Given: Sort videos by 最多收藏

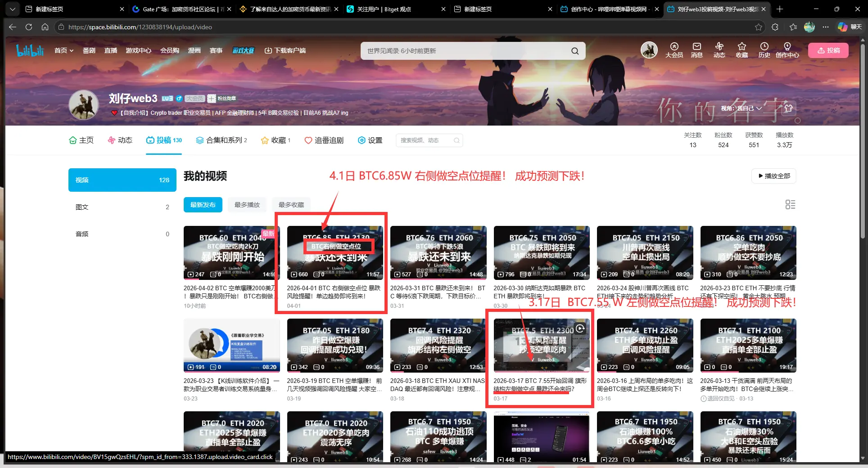Looking at the screenshot, I should (291, 205).
